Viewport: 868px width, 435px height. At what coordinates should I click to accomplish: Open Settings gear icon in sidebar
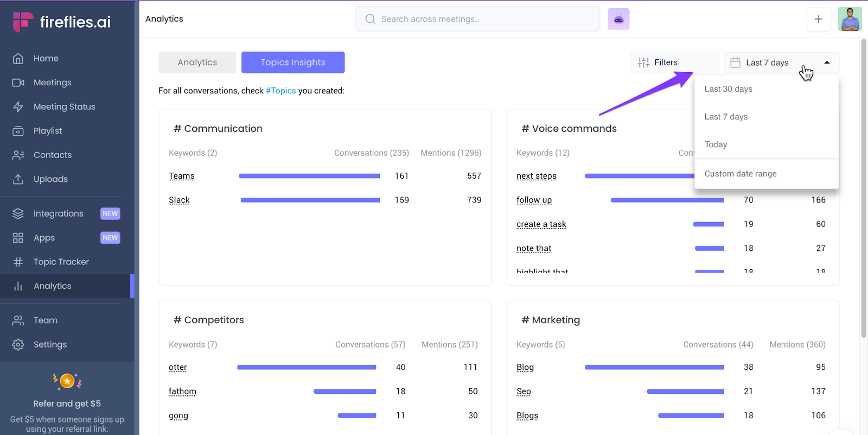point(18,345)
